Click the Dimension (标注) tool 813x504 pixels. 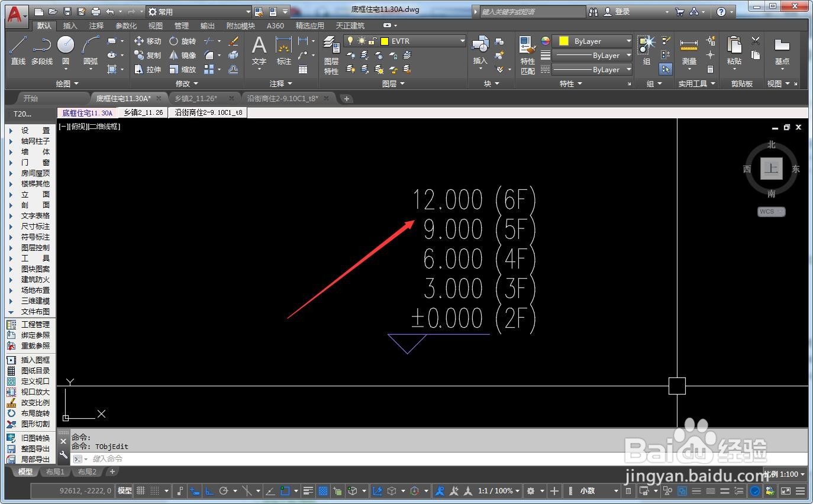[284, 50]
